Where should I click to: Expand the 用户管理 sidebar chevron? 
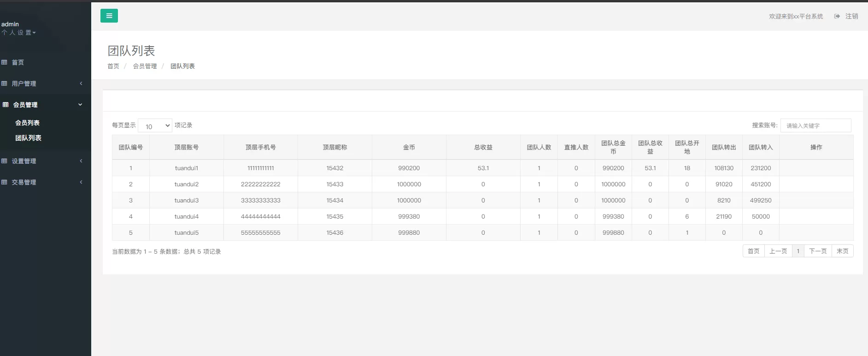pos(81,83)
